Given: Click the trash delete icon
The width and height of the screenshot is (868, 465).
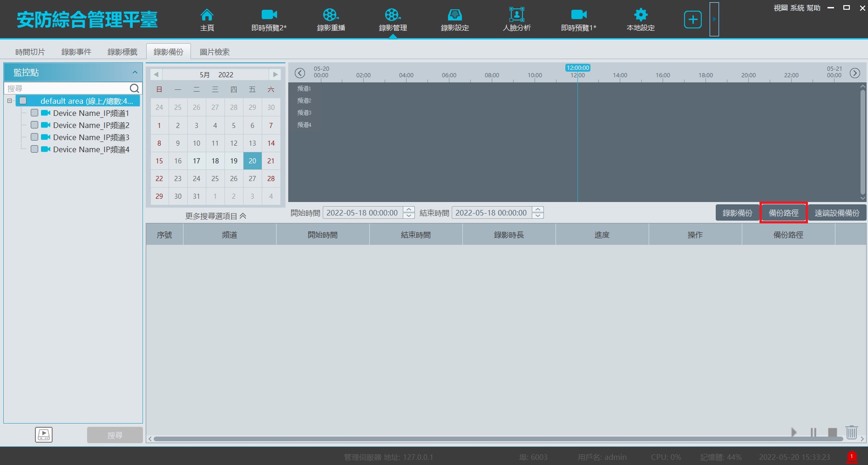Looking at the screenshot, I should (x=852, y=432).
